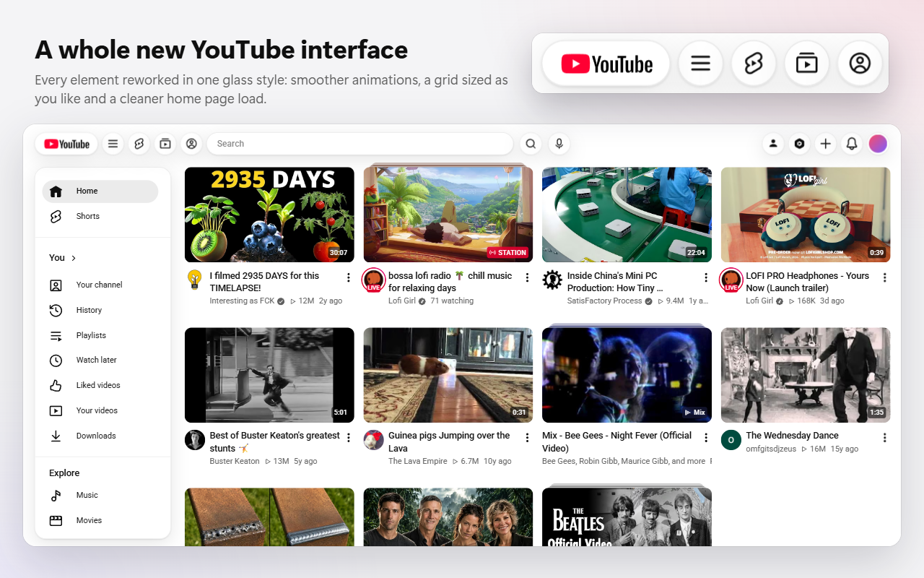Click the enlarged Subscriptions button

806,64
